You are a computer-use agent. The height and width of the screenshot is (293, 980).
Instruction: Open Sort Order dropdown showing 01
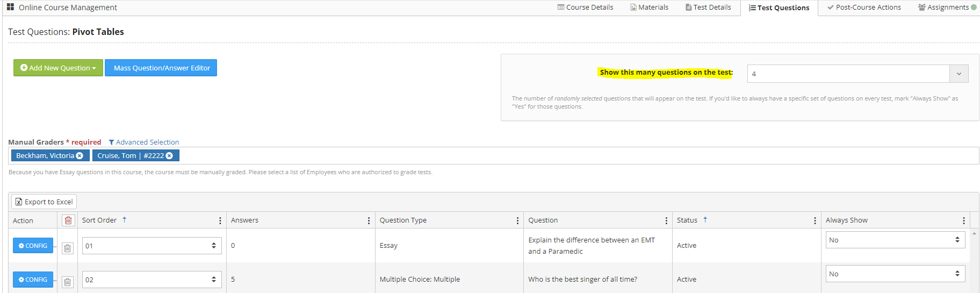(152, 246)
